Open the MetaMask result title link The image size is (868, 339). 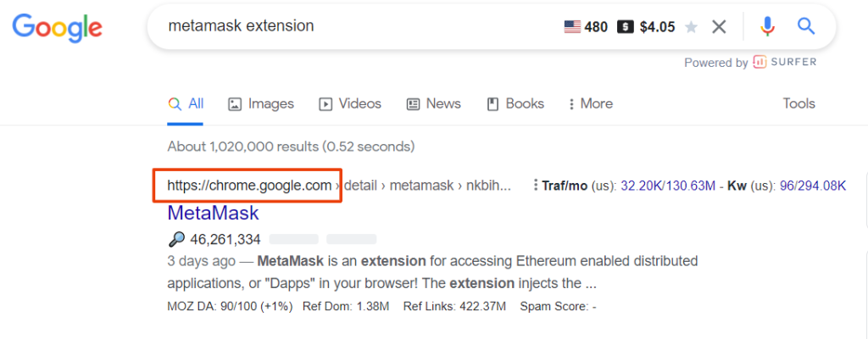(213, 213)
